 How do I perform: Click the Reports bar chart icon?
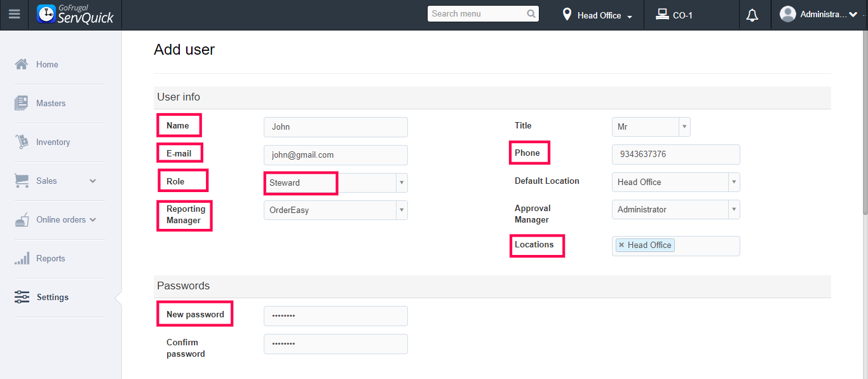22,259
